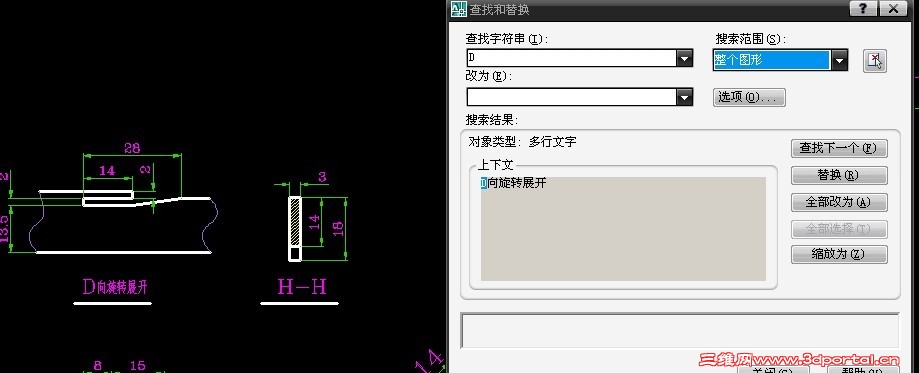This screenshot has height=373, width=919.
Task: Select the 28 dimension text in drawing
Action: click(132, 148)
